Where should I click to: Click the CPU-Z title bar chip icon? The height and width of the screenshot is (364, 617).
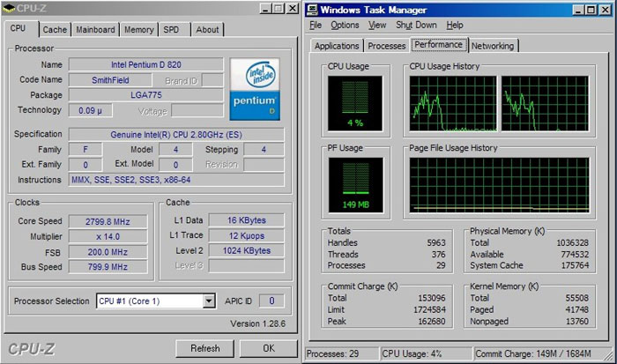coord(9,8)
